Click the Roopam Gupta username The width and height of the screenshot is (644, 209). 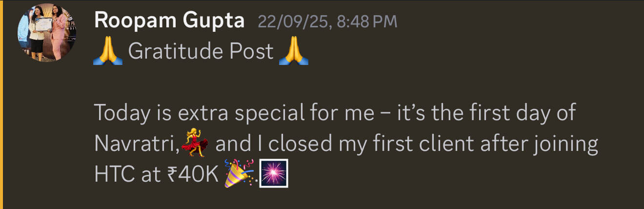pos(169,21)
